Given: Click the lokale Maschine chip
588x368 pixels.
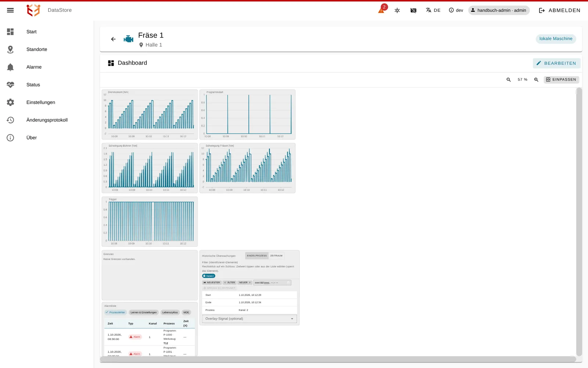Looking at the screenshot, I should [x=556, y=39].
